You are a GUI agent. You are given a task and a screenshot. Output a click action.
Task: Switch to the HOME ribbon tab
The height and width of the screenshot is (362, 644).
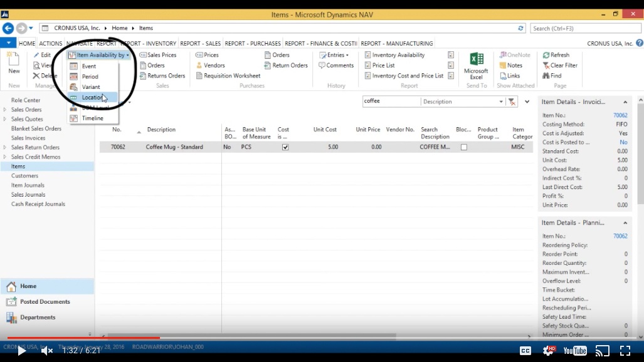(x=27, y=43)
